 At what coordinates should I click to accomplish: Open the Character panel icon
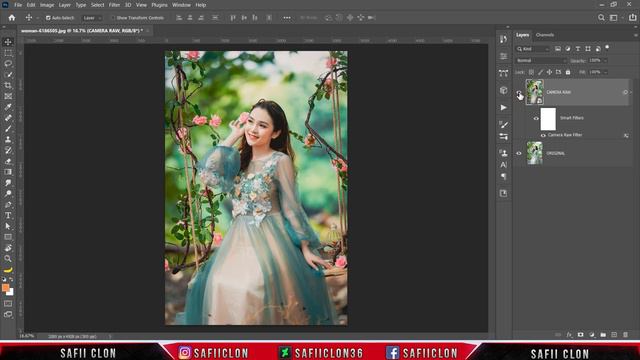click(x=503, y=165)
